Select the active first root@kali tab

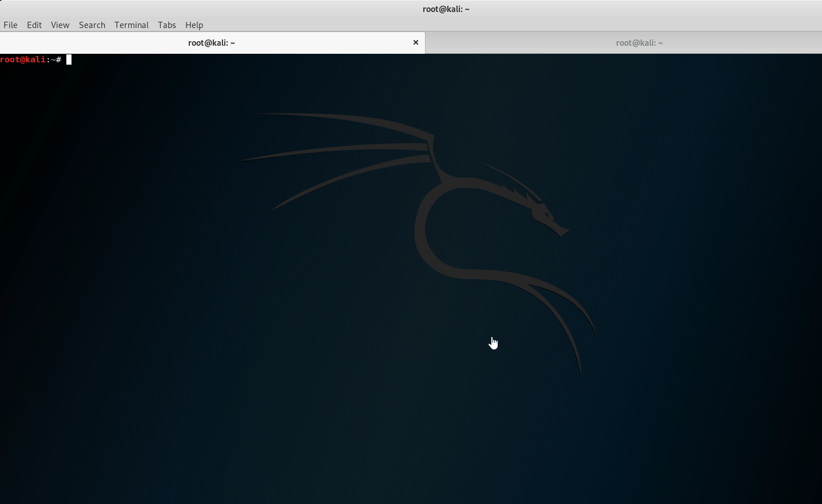(x=212, y=42)
